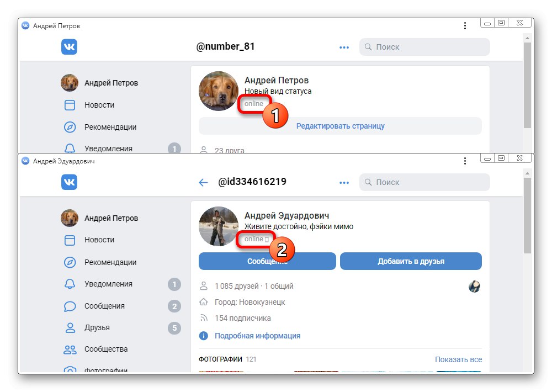Viewport: 552px width, 392px height.
Task: Select Новости in top window sidebar
Action: click(99, 105)
